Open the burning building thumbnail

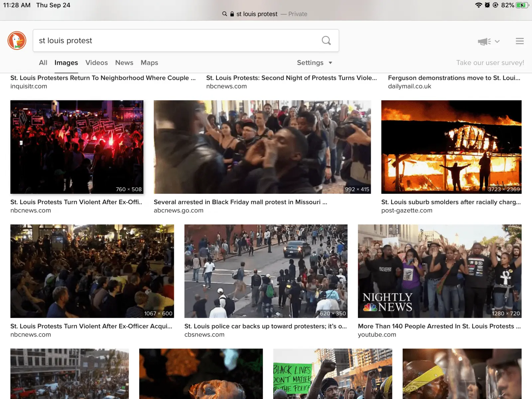[451, 147]
